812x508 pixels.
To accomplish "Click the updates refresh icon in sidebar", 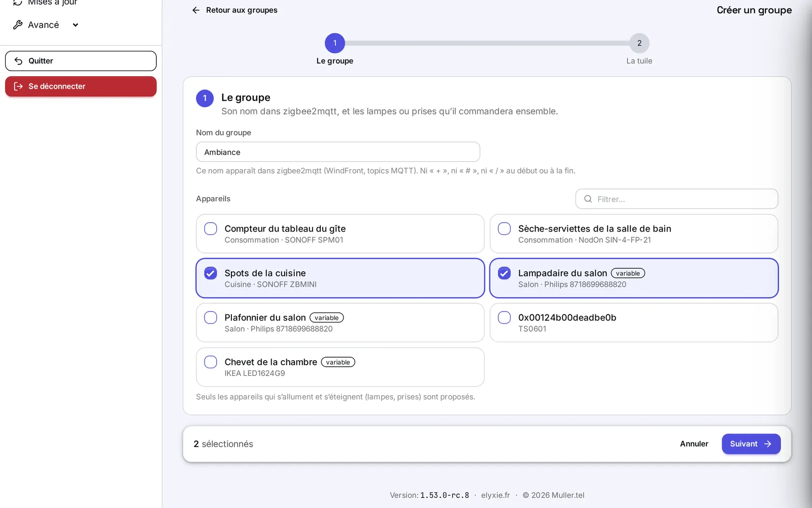I will pyautogui.click(x=18, y=3).
